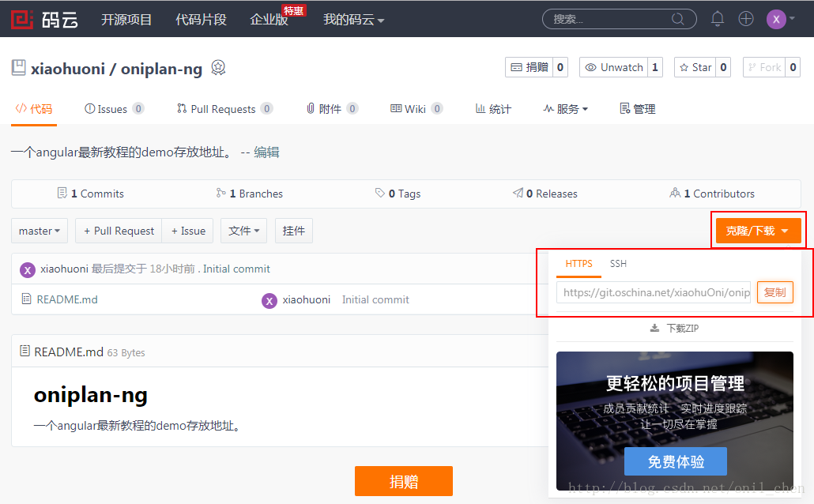
Task: Click the Fork count number
Action: coord(793,67)
